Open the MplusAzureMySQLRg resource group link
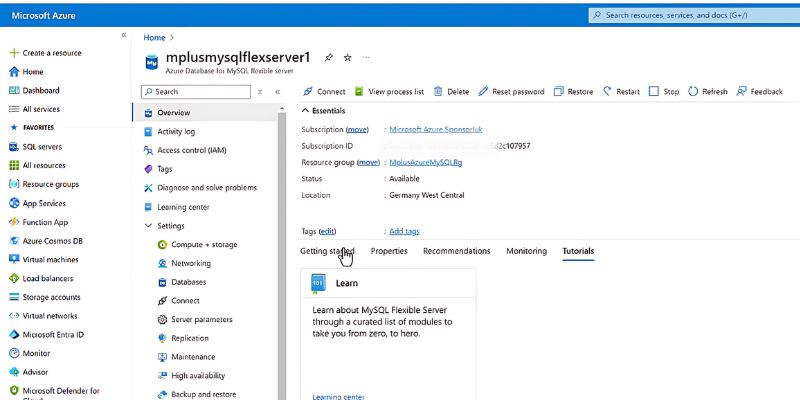 pos(426,163)
